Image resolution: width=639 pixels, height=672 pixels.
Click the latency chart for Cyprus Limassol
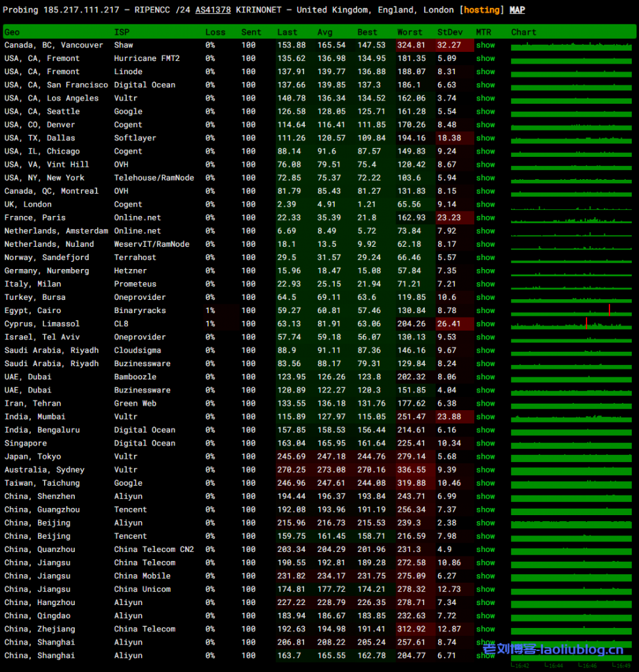pos(572,324)
